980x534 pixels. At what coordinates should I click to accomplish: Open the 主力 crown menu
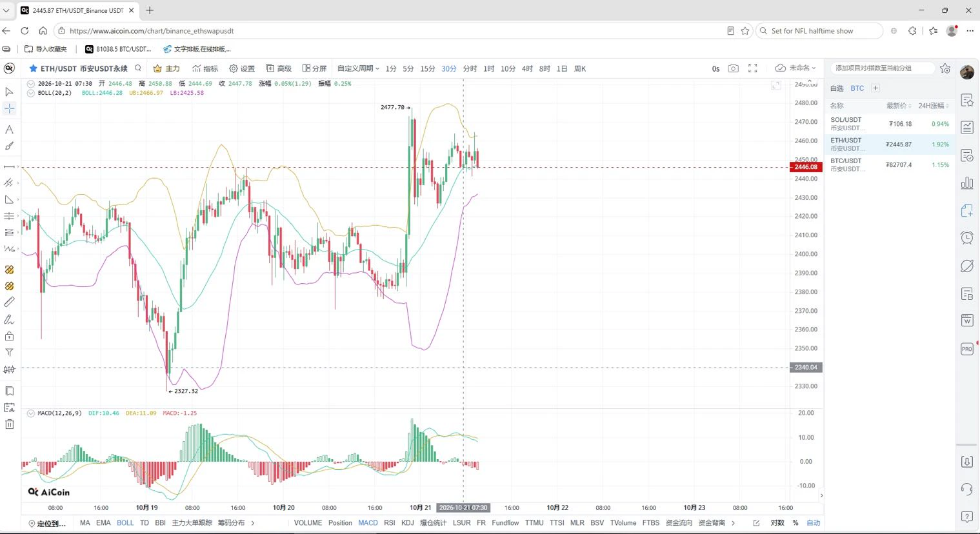(x=166, y=68)
